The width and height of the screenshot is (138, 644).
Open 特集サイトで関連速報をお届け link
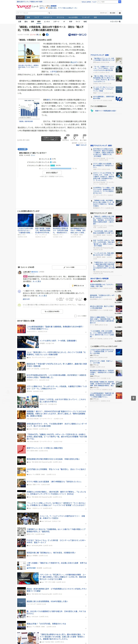click(105, 111)
